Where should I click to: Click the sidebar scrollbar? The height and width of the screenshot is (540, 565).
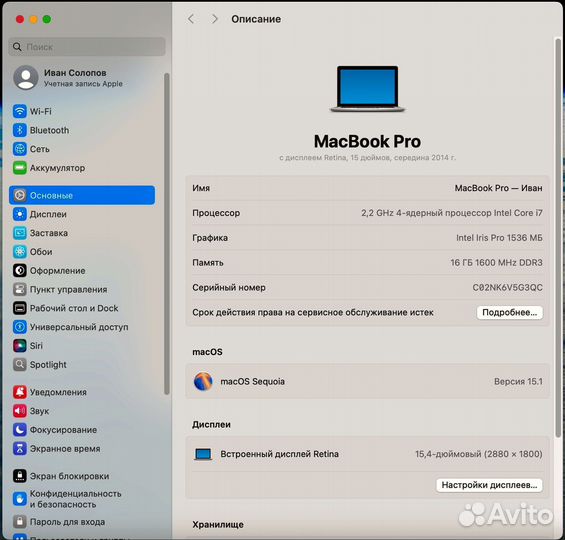tap(166, 233)
